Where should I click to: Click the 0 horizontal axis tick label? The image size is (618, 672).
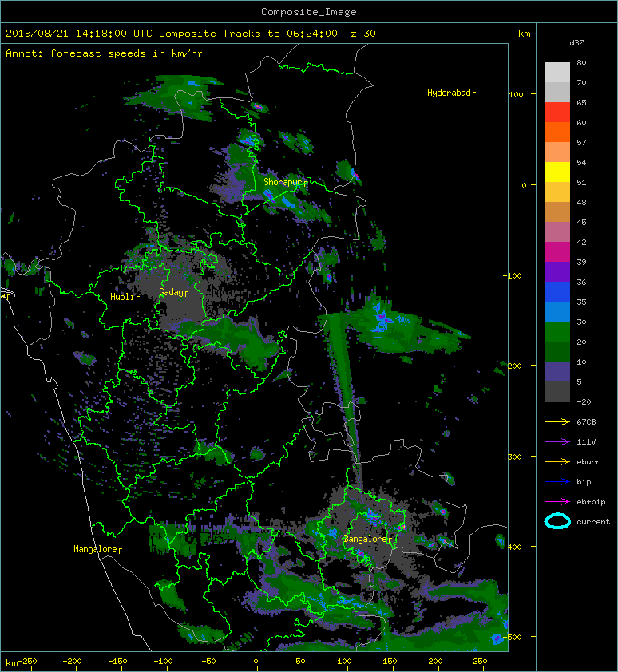(x=256, y=662)
